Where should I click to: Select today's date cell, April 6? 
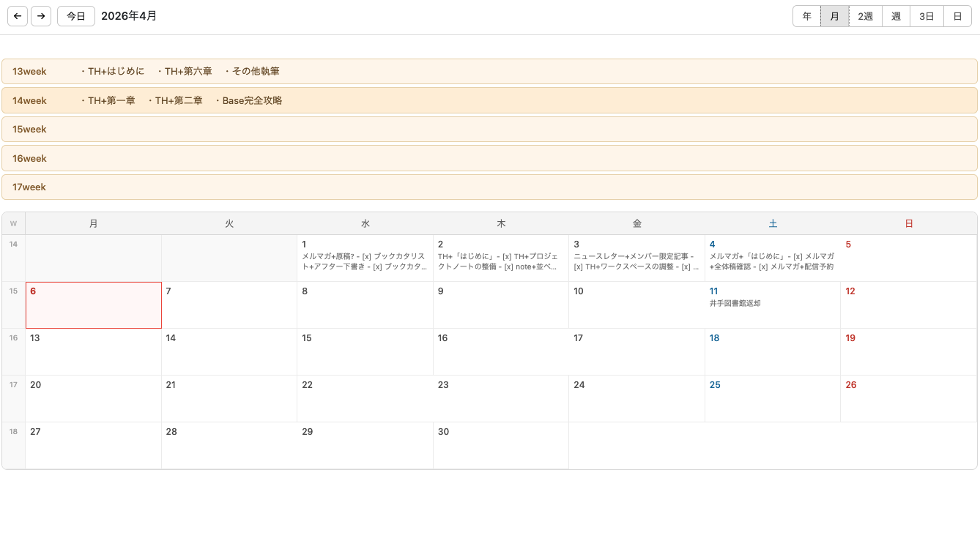tap(93, 305)
